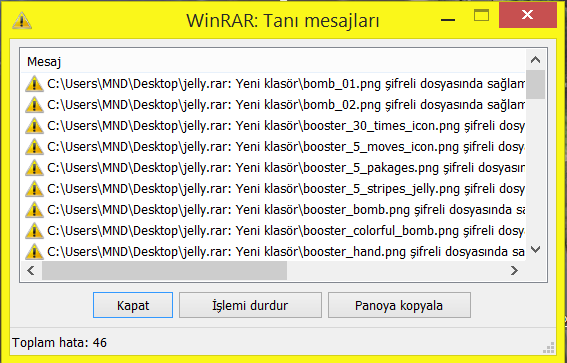Screen dimensions: 567x363
Task: Click the Toplam hata: 46 status text
Action: click(60, 342)
